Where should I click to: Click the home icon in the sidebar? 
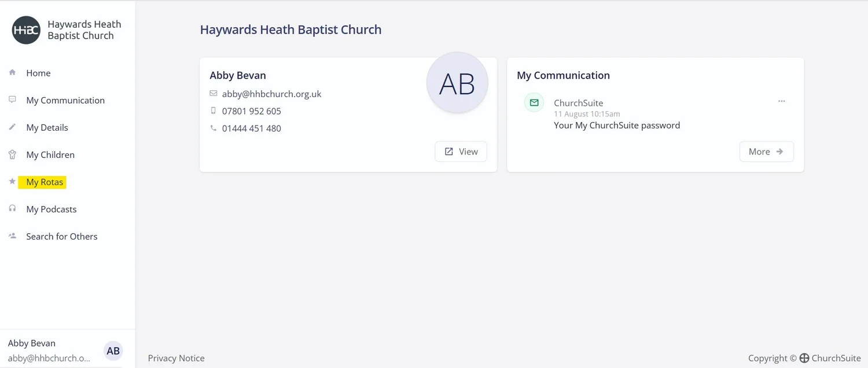click(x=12, y=72)
